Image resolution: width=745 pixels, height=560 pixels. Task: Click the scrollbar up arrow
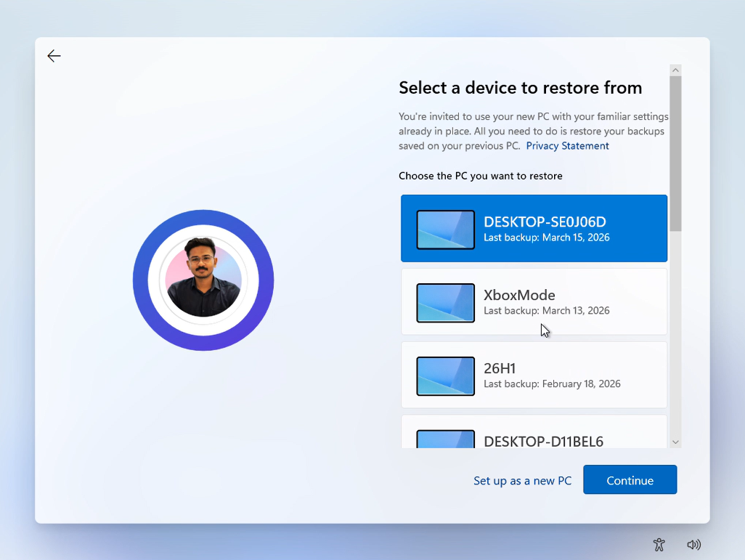point(675,68)
